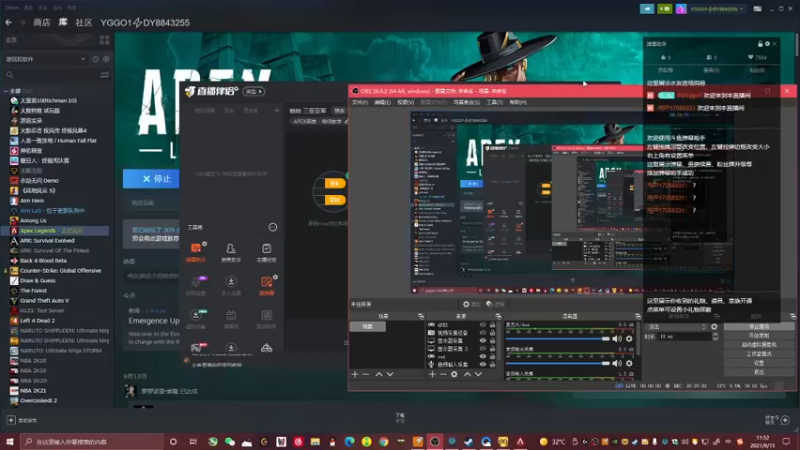Select Among Us in the game list
This screenshot has width=800, height=450.
pyautogui.click(x=33, y=220)
